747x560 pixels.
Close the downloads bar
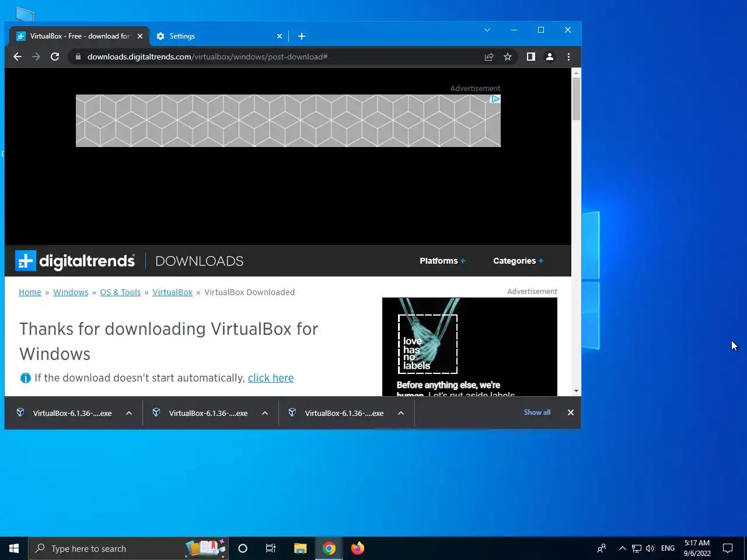point(571,412)
